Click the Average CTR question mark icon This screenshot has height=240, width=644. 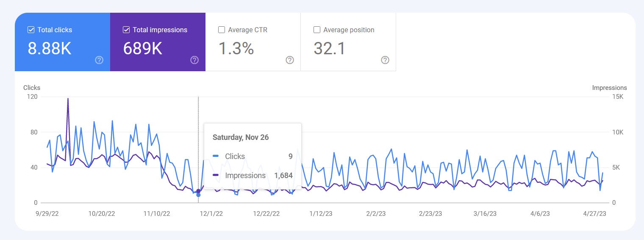click(290, 60)
